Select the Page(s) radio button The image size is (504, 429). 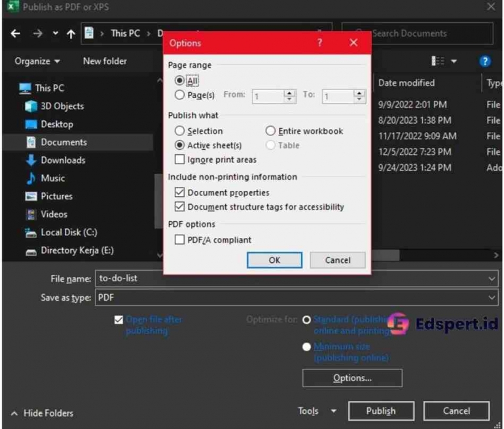coord(179,95)
